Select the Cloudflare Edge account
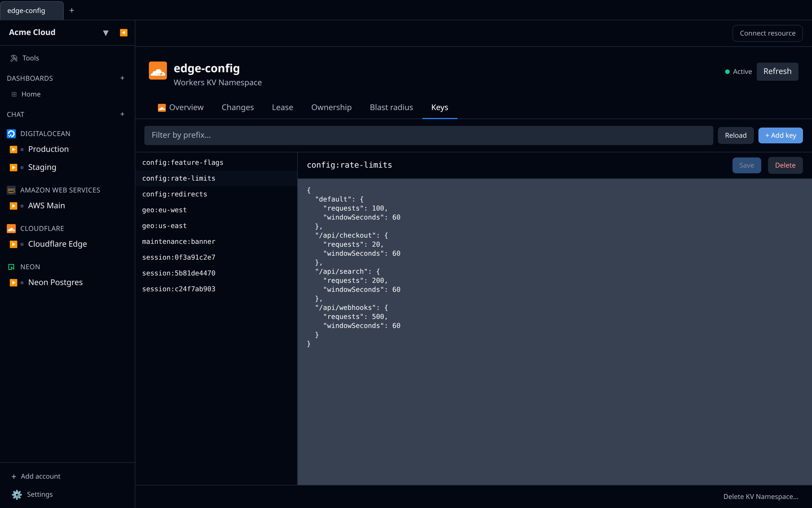Viewport: 812px width, 508px height. point(58,244)
